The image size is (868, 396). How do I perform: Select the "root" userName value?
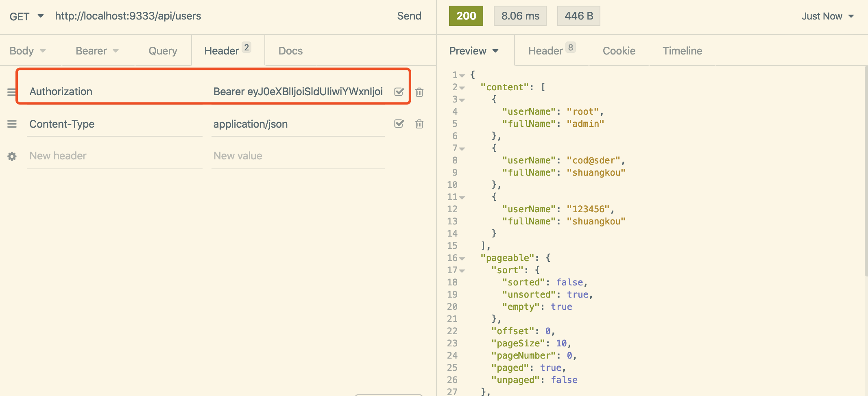pos(583,112)
